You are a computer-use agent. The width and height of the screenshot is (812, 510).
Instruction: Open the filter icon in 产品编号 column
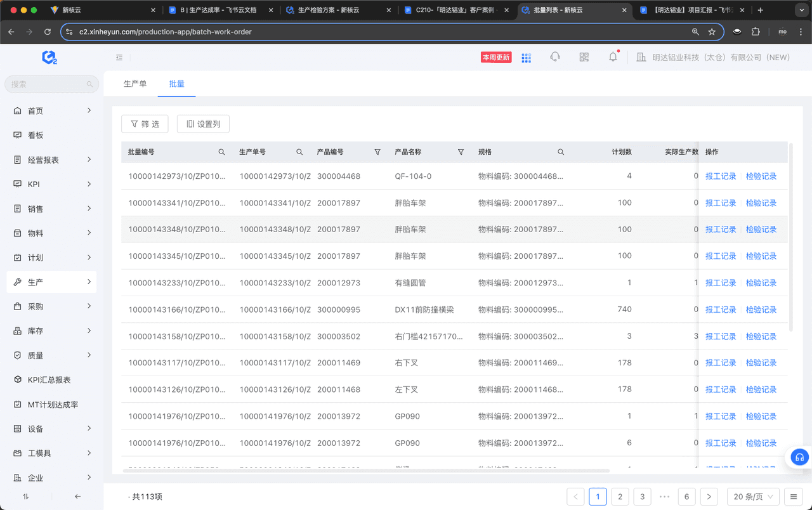[x=377, y=152]
